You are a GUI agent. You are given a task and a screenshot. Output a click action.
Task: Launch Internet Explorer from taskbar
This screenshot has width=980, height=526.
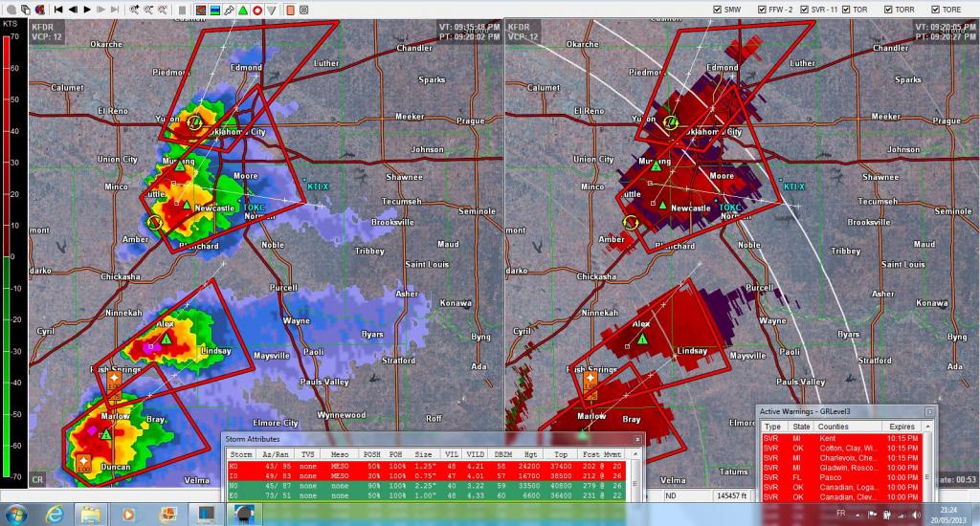[x=55, y=515]
